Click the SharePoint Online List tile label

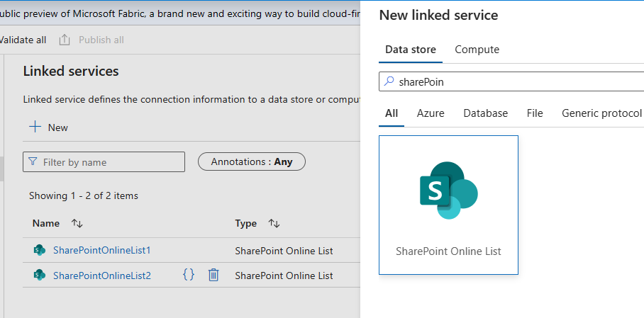click(x=448, y=251)
